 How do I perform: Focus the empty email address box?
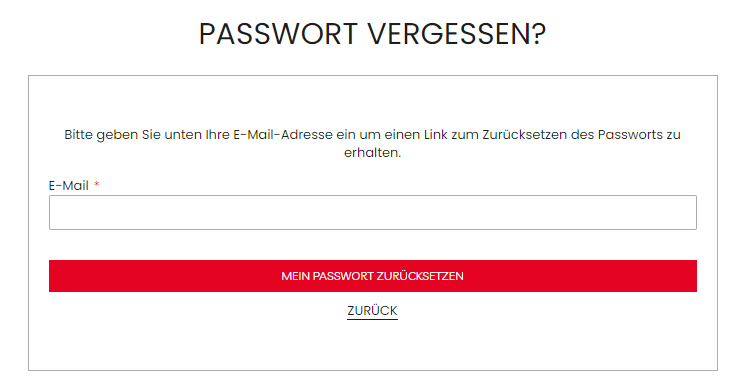pyautogui.click(x=372, y=212)
